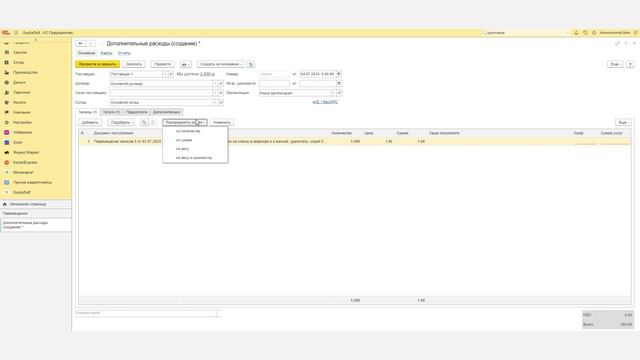Click the 1C logo icon

coord(6,33)
